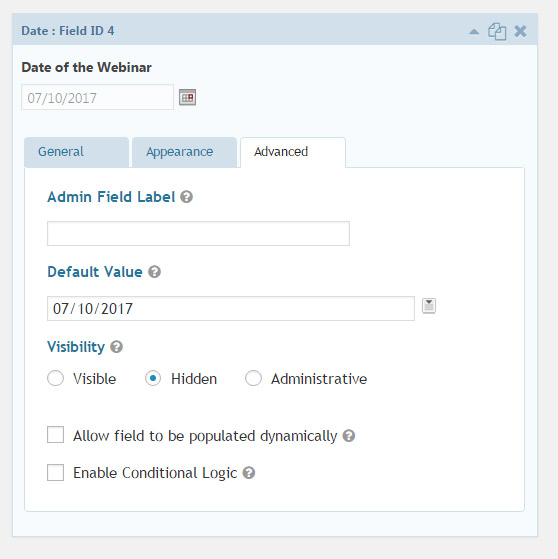Select the Visible radio button
The width and height of the screenshot is (558, 559).
[x=56, y=378]
